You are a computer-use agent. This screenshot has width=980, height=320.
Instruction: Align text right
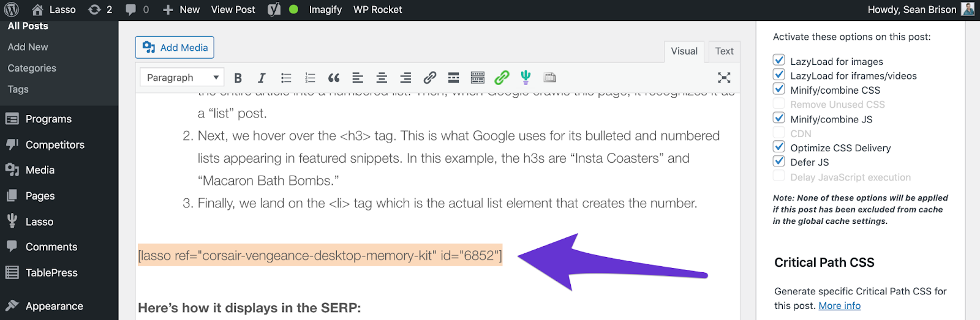[405, 78]
